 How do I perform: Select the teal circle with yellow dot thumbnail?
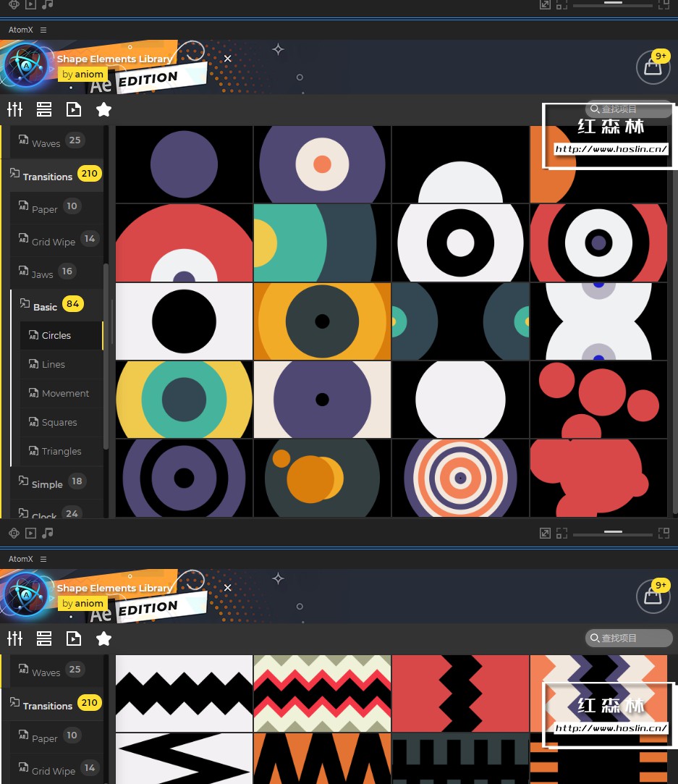[x=322, y=243]
